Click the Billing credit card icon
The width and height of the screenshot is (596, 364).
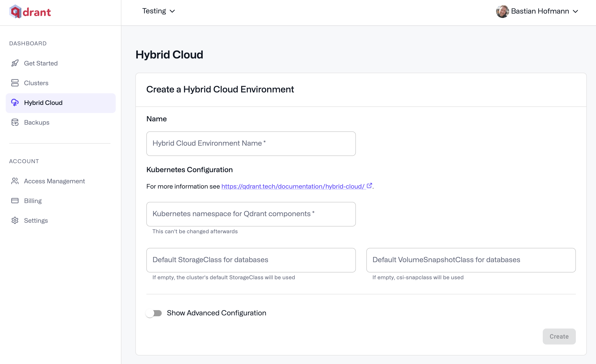pyautogui.click(x=15, y=201)
